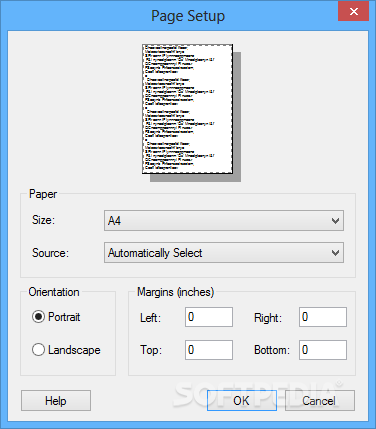Close the Page Setup dialog

pyautogui.click(x=353, y=12)
